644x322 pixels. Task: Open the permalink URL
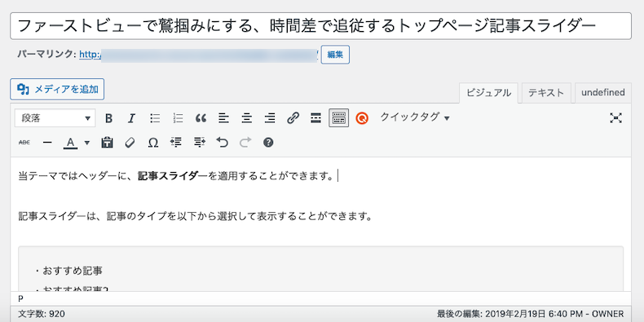pyautogui.click(x=199, y=55)
